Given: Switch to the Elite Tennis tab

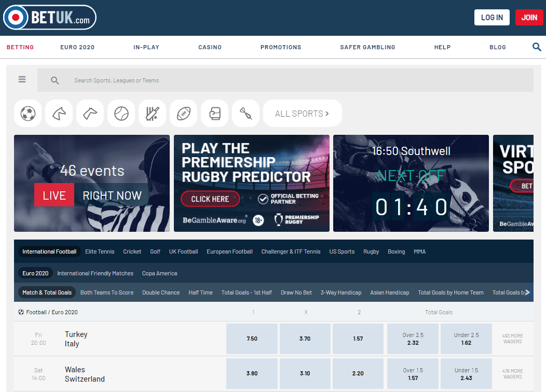Looking at the screenshot, I should 100,251.
